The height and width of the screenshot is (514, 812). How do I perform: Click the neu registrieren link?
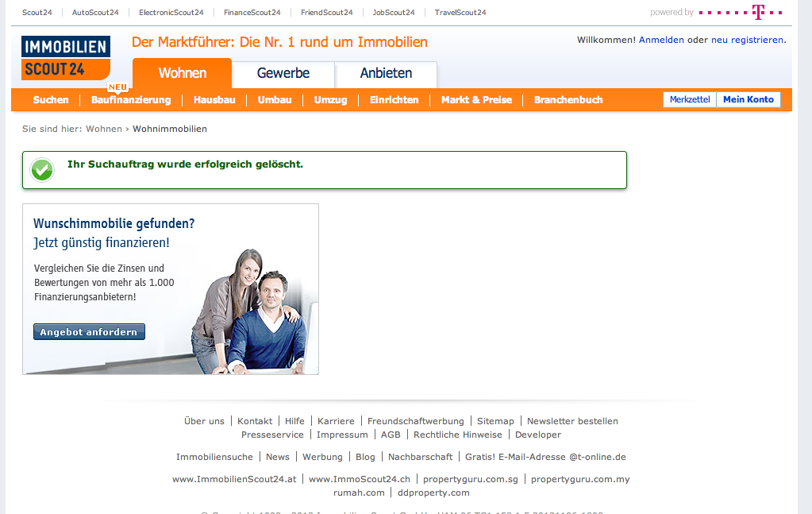(747, 40)
